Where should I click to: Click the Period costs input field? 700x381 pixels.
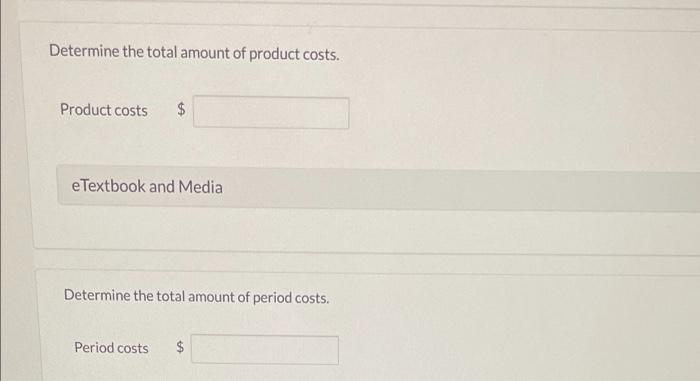coord(265,350)
